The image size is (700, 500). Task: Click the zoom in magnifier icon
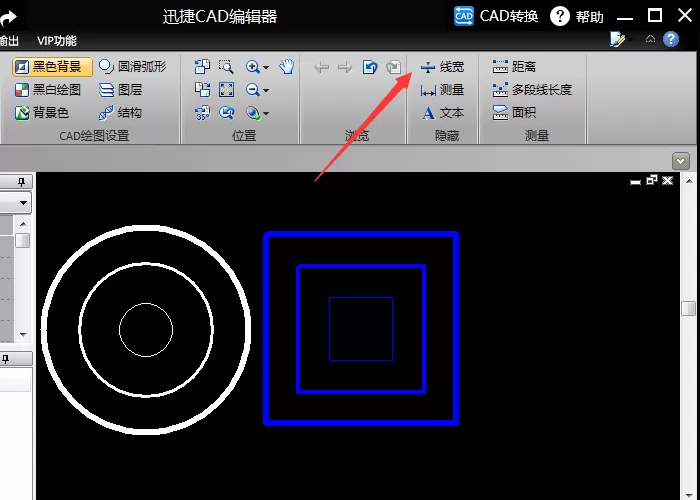click(253, 67)
